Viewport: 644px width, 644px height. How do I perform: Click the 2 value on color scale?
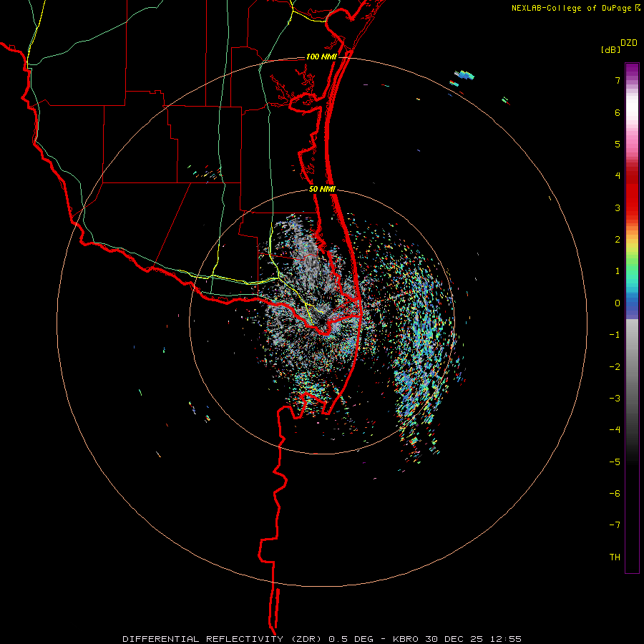pos(618,240)
